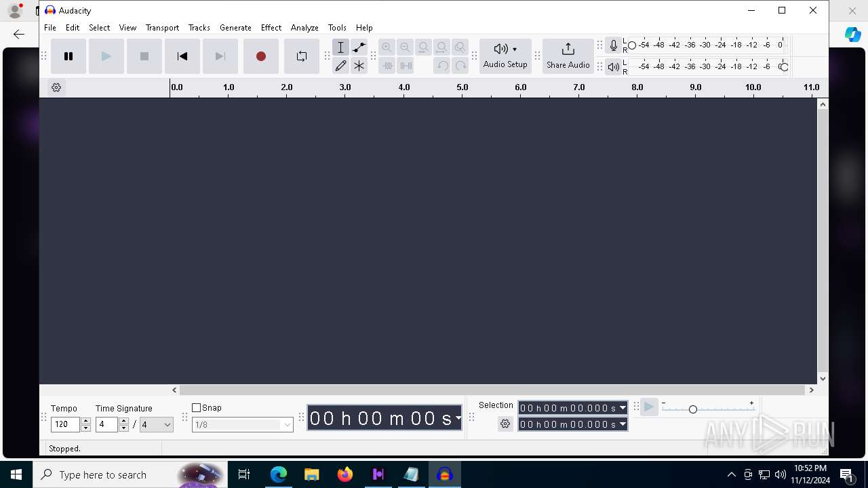Click Play-at-Speed button
Image resolution: width=868 pixels, height=488 pixels.
pos(649,407)
